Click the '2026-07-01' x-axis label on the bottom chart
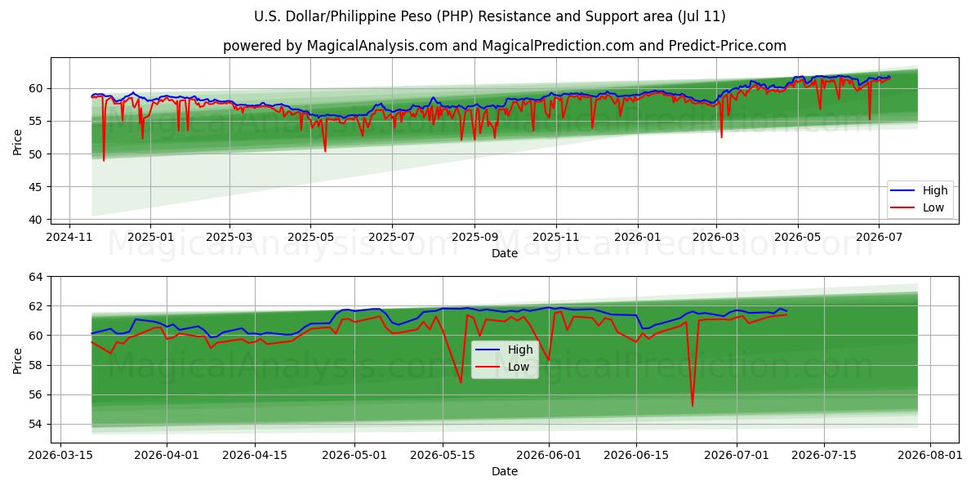The image size is (980, 490). tap(737, 457)
